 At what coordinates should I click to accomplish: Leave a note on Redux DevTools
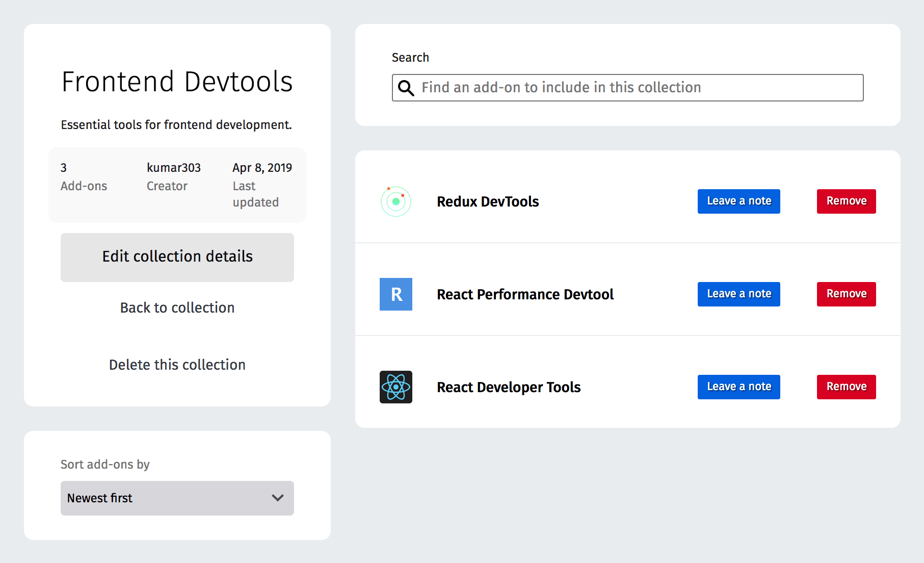(739, 201)
